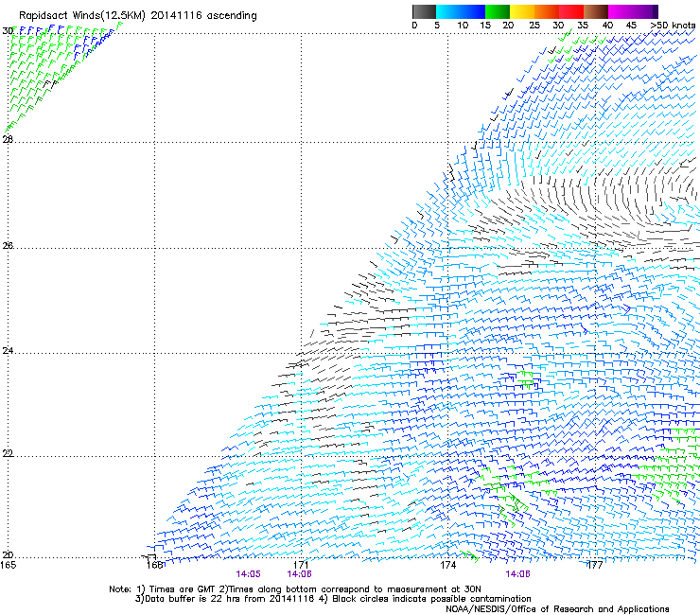Pick the red 30-35 knots legend swatch

[x=571, y=11]
